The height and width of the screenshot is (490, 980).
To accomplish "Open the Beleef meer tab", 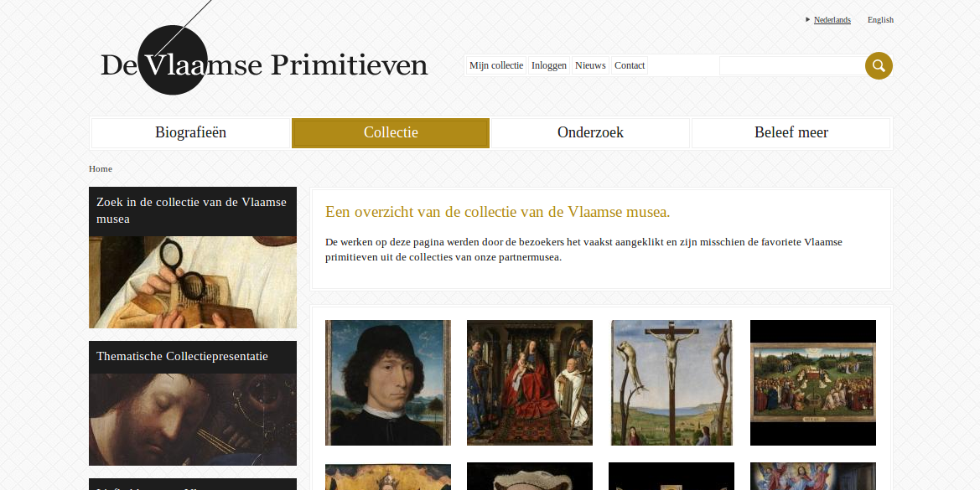I will pos(791,133).
